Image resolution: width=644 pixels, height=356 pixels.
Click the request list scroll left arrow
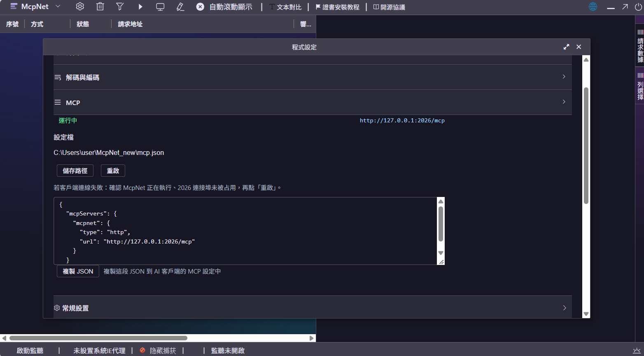4,338
